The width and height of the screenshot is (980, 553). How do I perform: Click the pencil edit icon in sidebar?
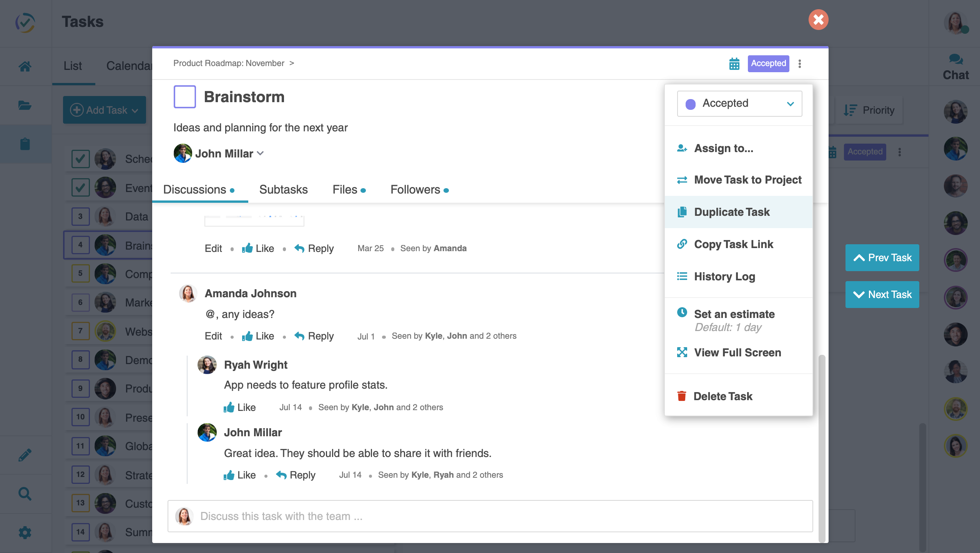(25, 455)
